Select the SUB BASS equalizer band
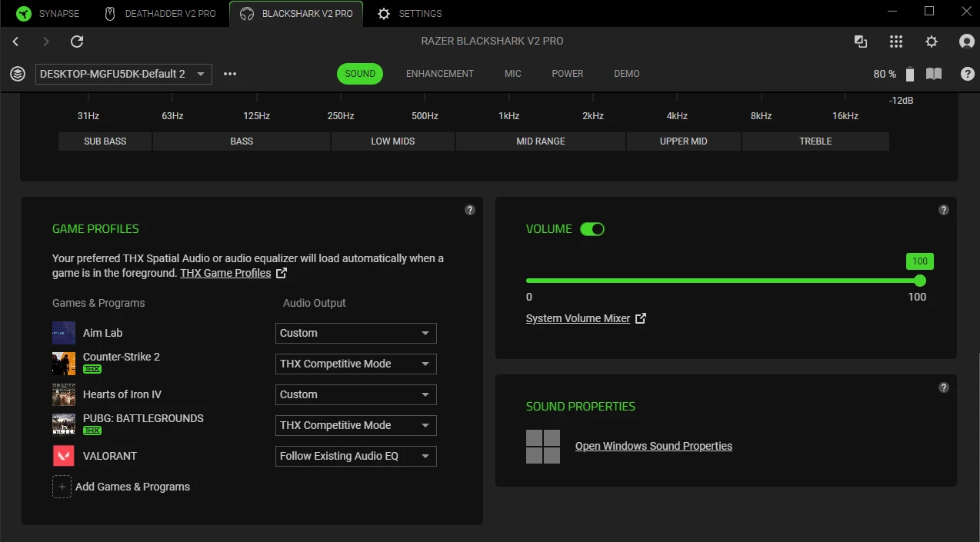The width and height of the screenshot is (980, 542). pyautogui.click(x=105, y=141)
